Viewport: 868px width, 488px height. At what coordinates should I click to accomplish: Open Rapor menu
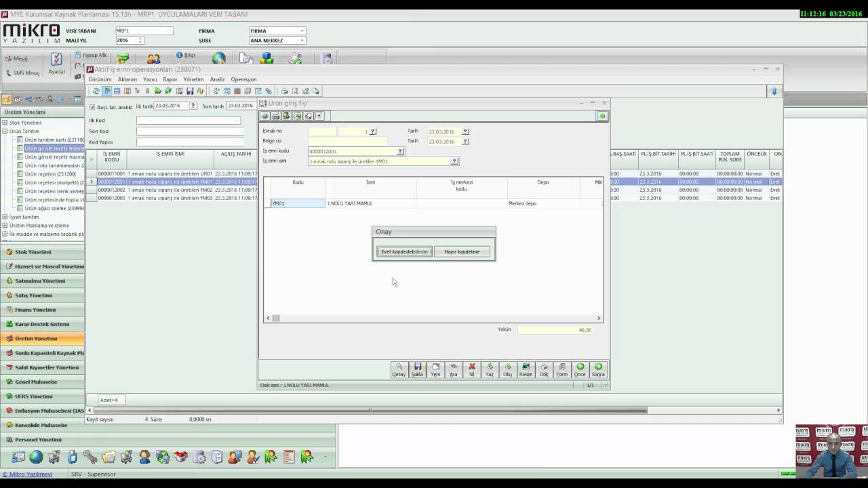170,79
